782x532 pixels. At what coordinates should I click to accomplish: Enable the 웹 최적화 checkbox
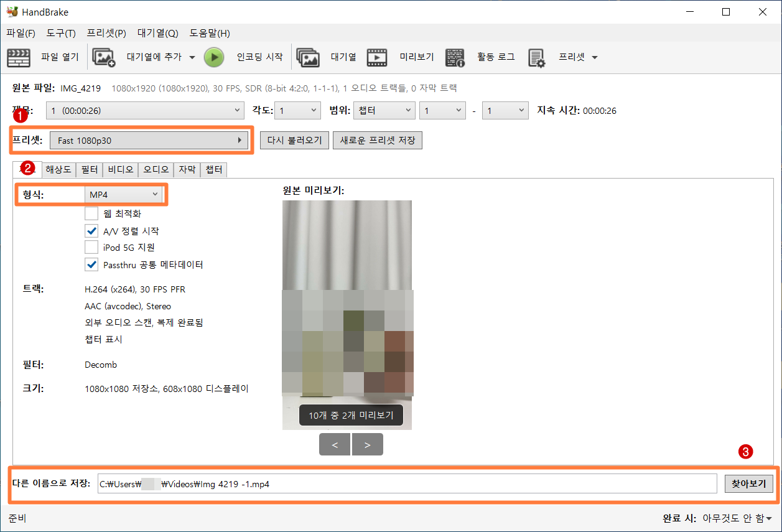(91, 213)
